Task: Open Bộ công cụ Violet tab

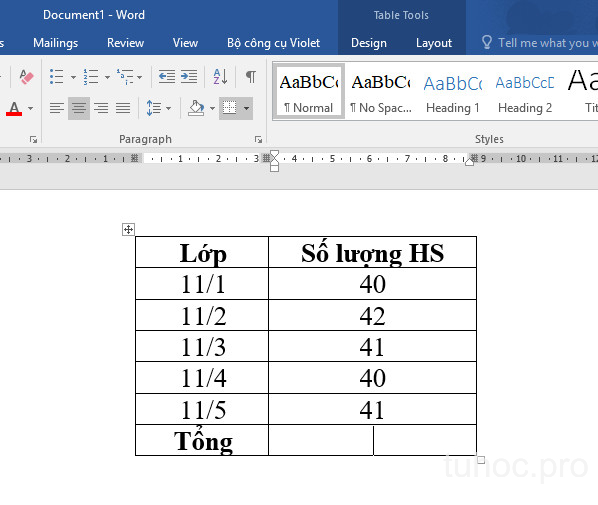Action: pos(273,43)
